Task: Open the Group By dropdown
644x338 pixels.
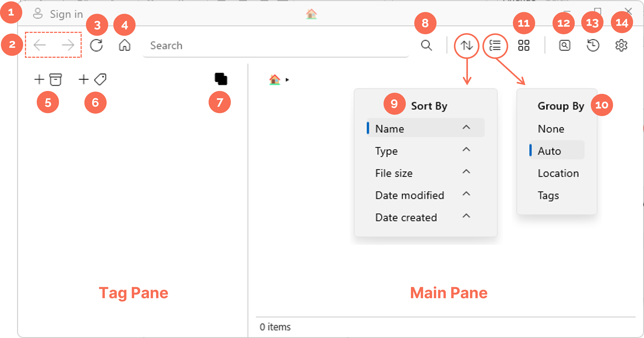Action: tap(496, 45)
